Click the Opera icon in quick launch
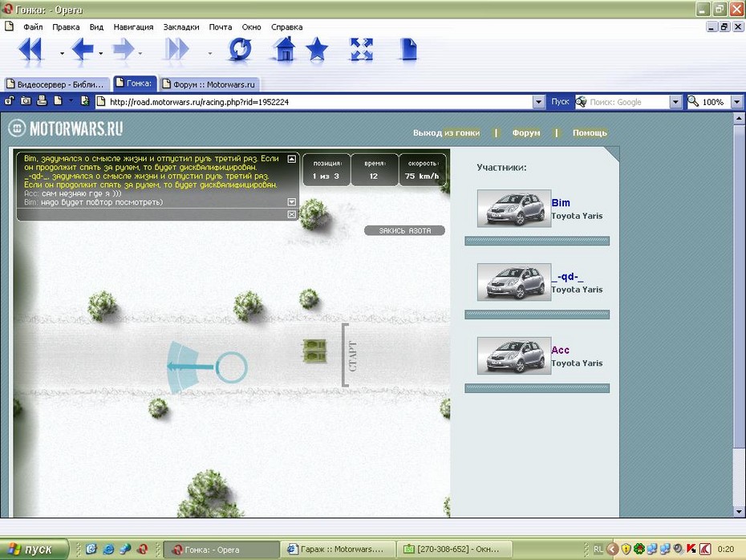This screenshot has height=560, width=746. [x=142, y=549]
